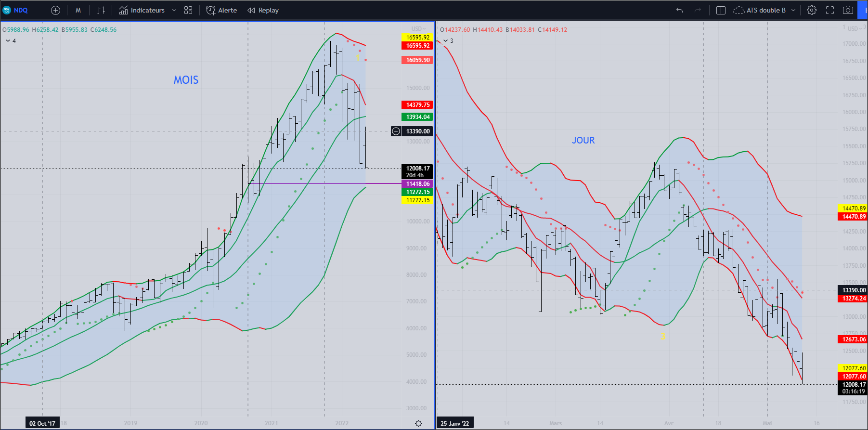This screenshot has width=868, height=430.
Task: Click the add symbol plus icon
Action: 55,10
